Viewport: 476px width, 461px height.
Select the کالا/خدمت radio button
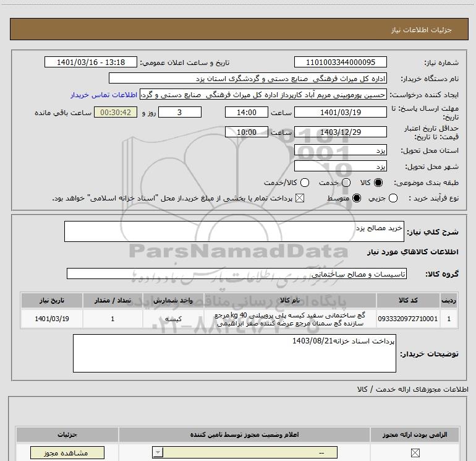(305, 183)
